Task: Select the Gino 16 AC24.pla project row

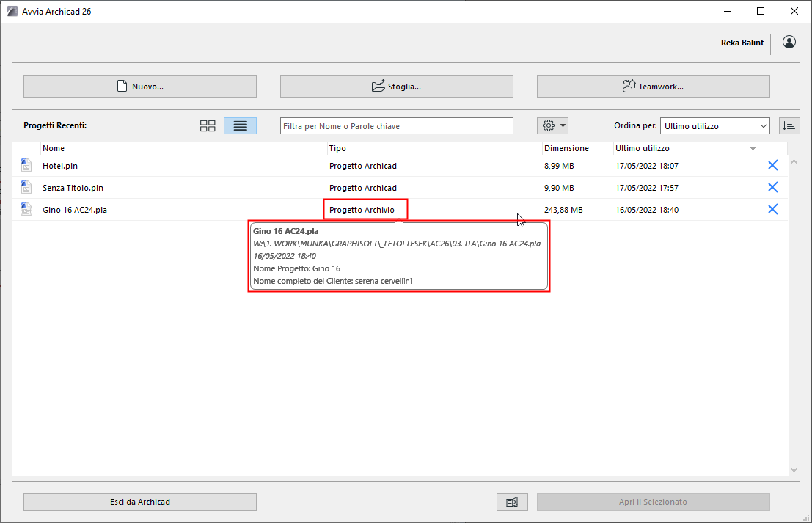Action: [400, 210]
